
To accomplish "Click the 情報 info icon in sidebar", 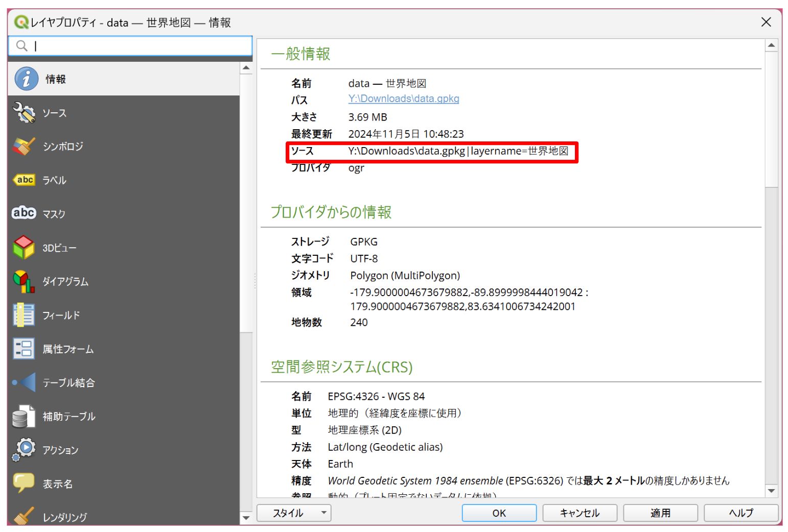I will point(27,79).
